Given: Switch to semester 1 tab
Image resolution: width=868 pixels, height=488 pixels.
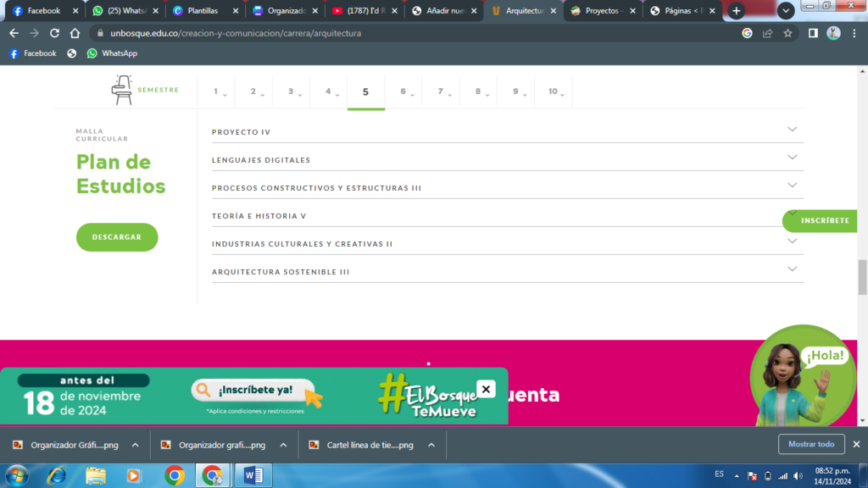Looking at the screenshot, I should point(216,91).
